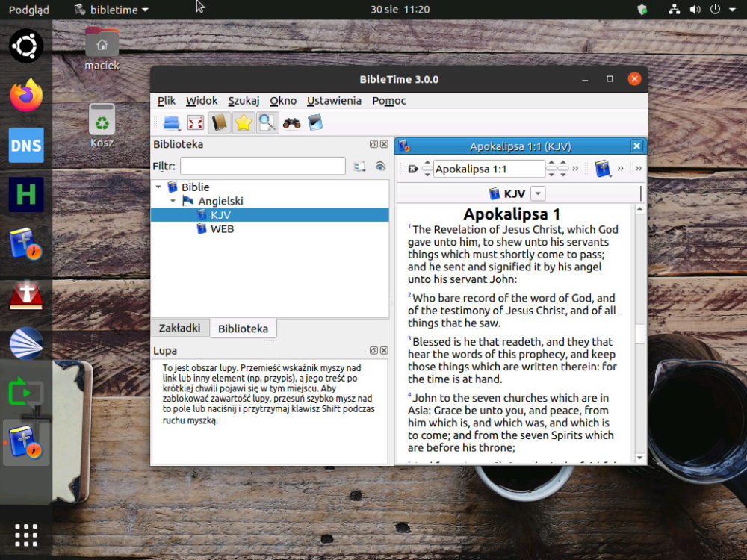Go to previous book with up arrow

(x=427, y=164)
